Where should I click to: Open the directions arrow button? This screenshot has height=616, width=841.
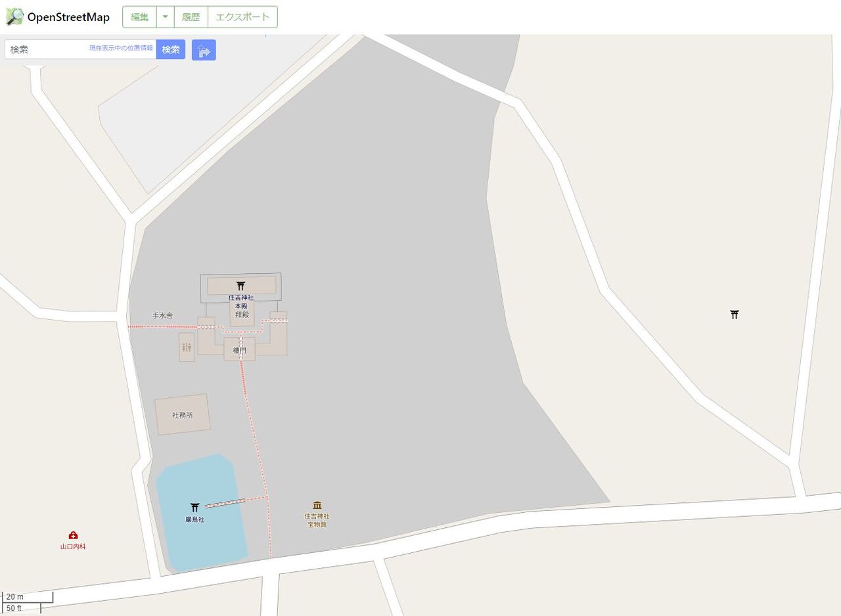click(204, 50)
